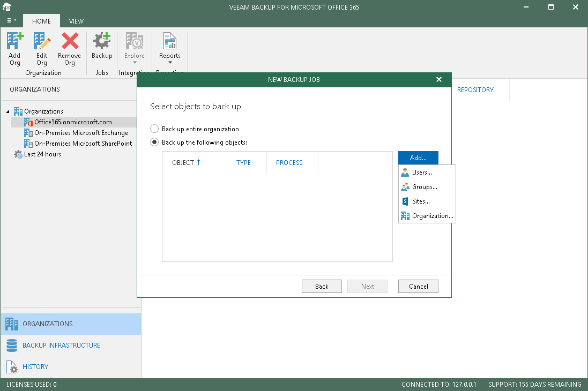Collapse the Organizations tree node

(8, 111)
